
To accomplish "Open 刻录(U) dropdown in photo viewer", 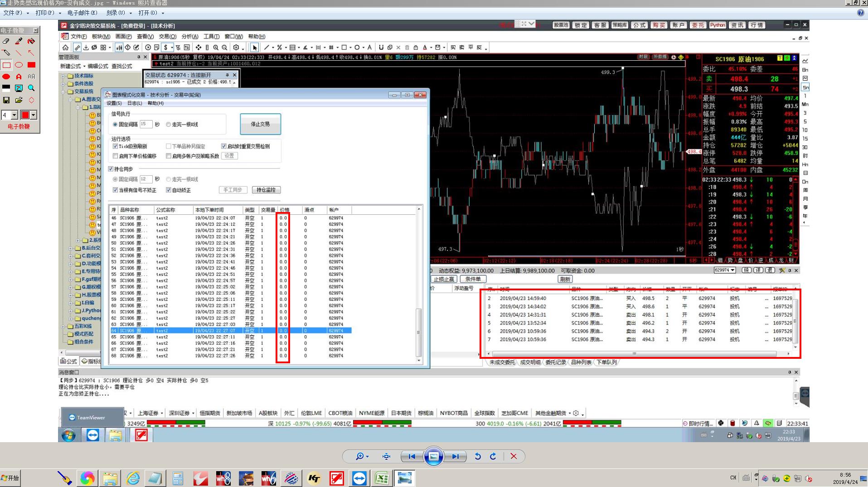I will point(119,13).
